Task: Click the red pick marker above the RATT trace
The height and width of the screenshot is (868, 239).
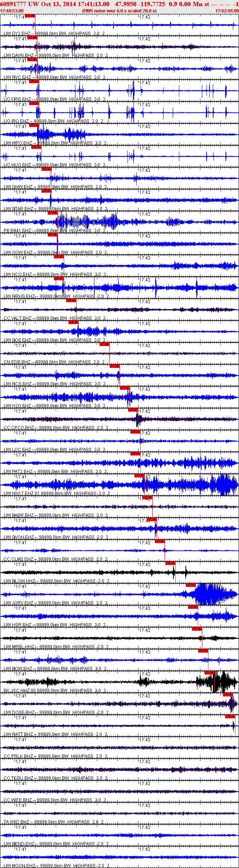Action: tap(230, 717)
